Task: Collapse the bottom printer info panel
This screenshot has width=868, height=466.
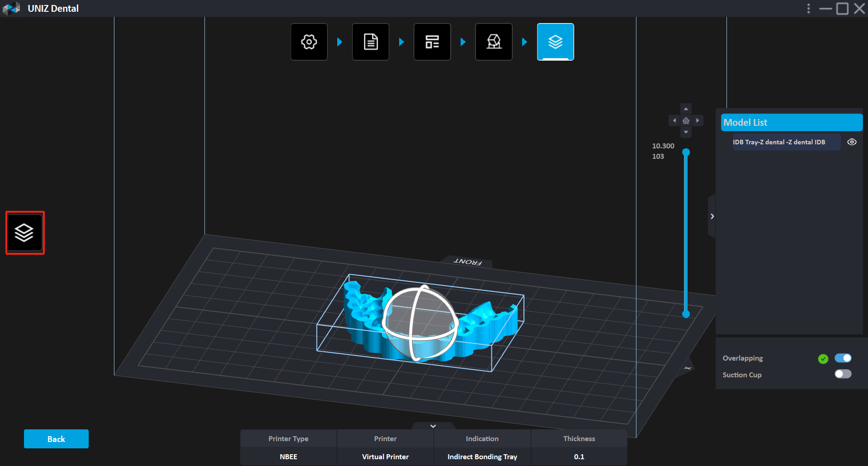Action: 433,426
